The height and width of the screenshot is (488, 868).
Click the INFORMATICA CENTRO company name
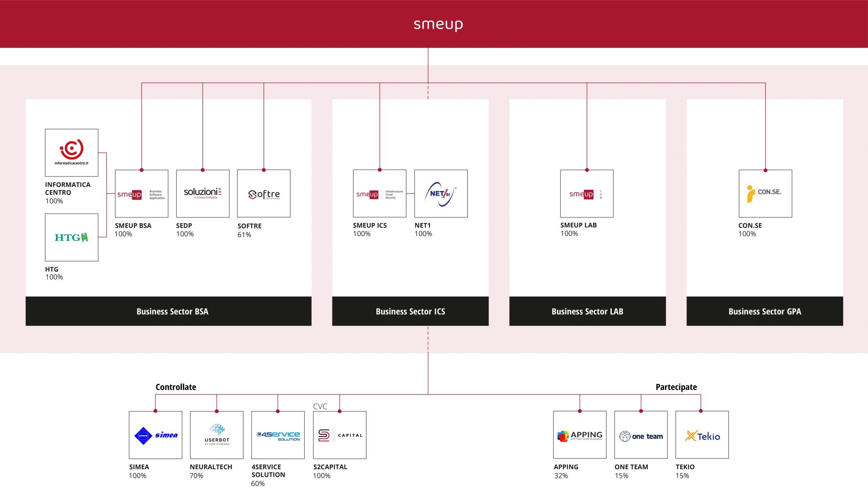coord(68,188)
